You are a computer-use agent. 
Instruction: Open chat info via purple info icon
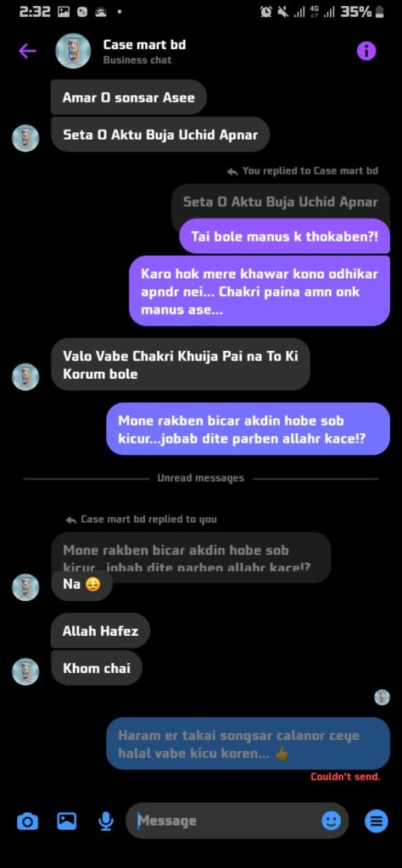366,52
